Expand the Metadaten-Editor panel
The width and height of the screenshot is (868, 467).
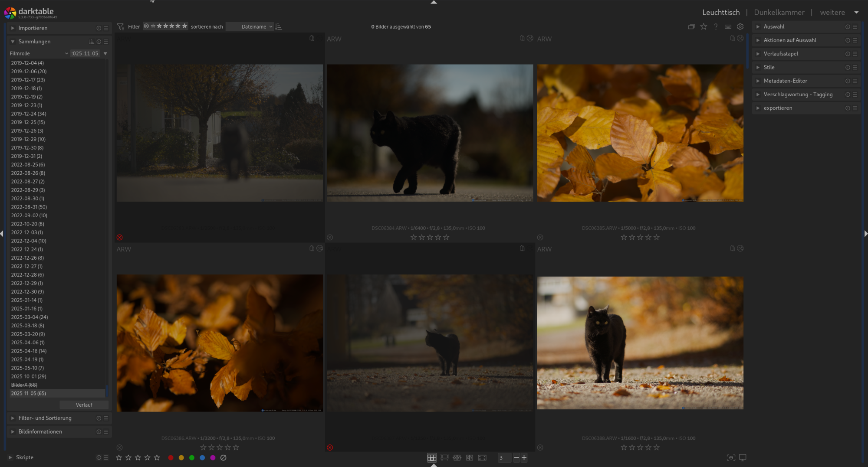point(785,81)
